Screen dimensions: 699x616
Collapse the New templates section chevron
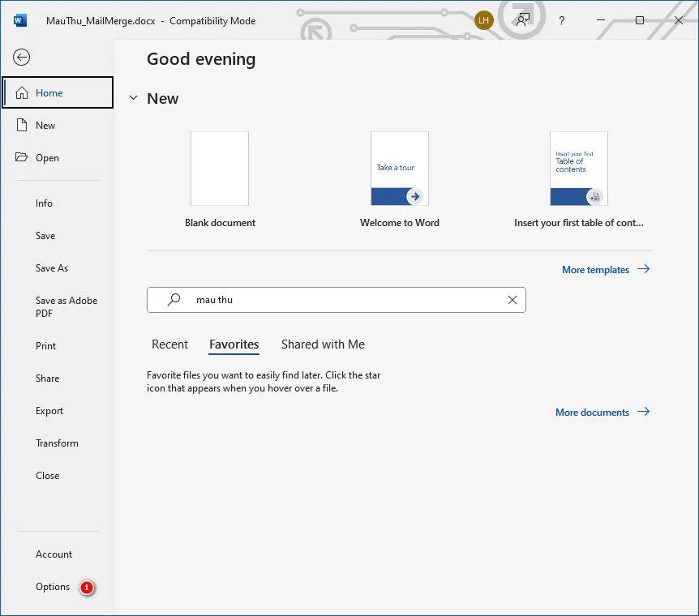(134, 98)
